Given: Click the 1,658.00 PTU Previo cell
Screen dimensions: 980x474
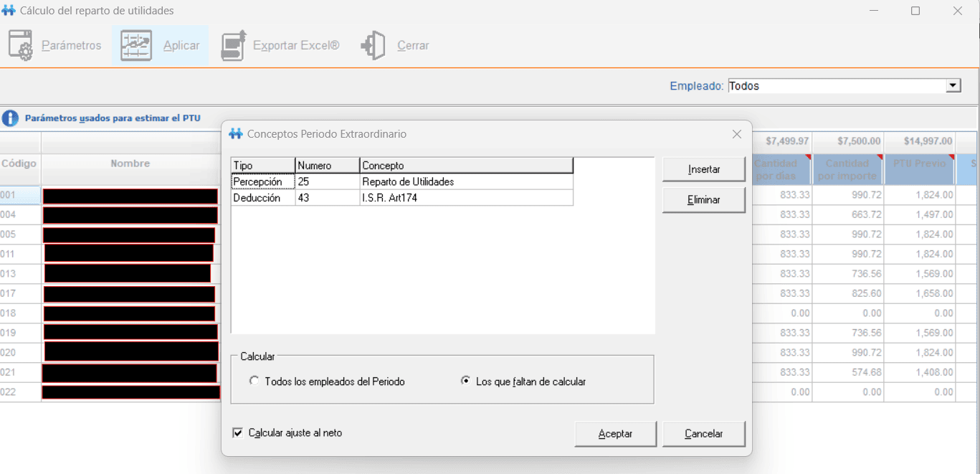Looking at the screenshot, I should coord(920,293).
